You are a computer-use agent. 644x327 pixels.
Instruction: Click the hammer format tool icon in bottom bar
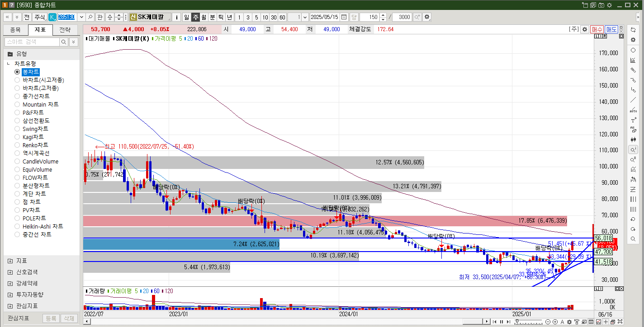(x=576, y=322)
